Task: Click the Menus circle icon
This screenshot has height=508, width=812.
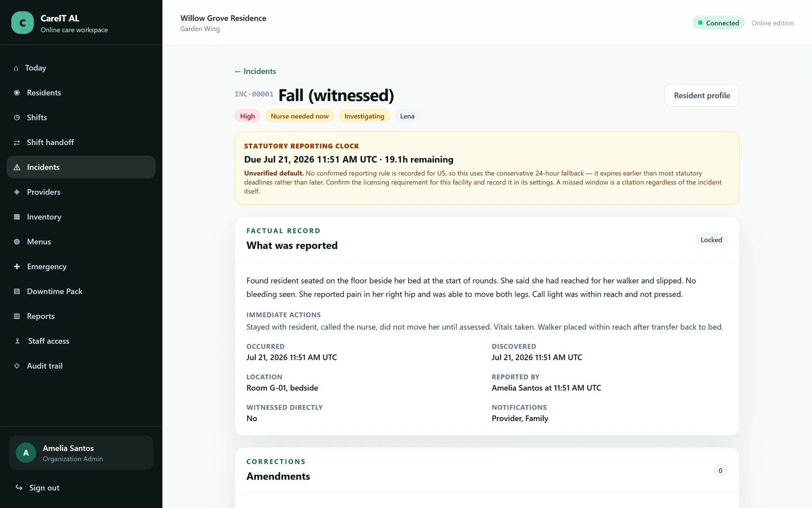Action: [x=17, y=242]
